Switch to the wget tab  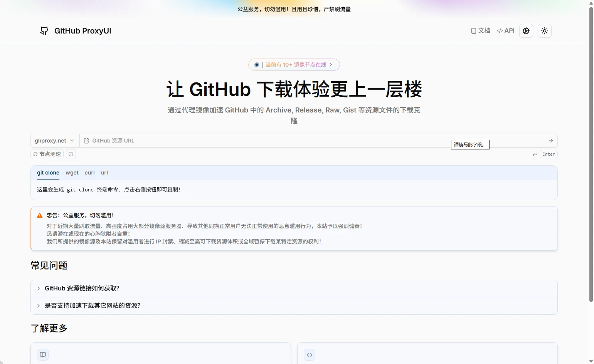pos(72,173)
